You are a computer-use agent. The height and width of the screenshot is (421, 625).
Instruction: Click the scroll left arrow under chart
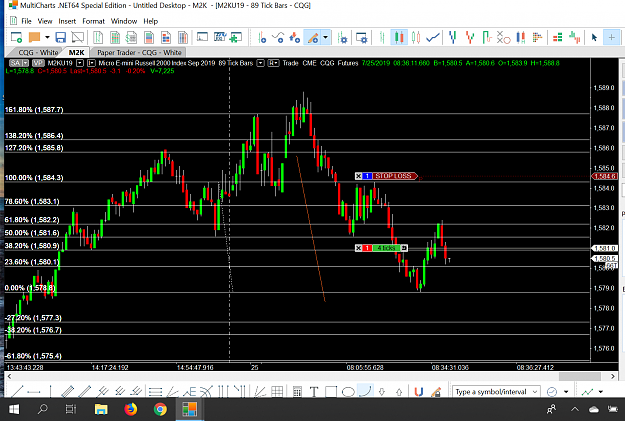tap(9, 376)
